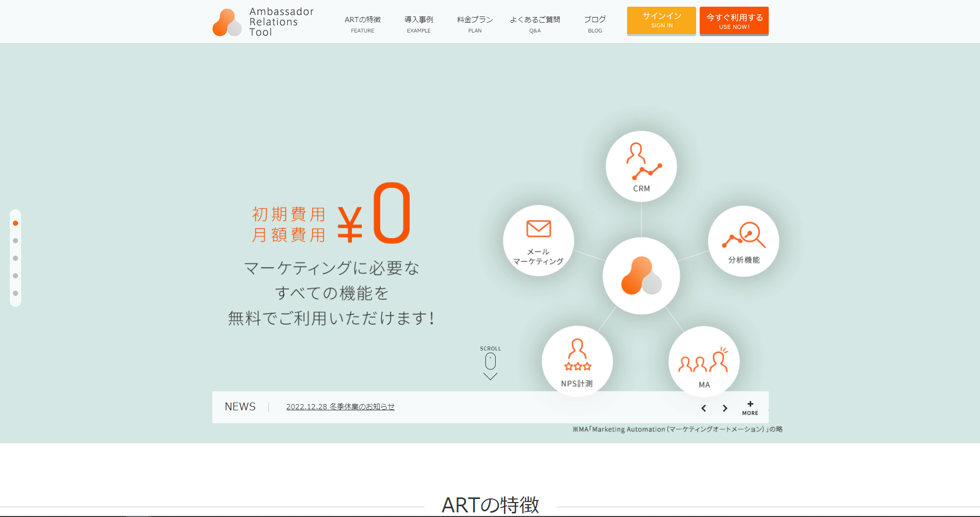The height and width of the screenshot is (517, 980).
Task: Click the ※MA Marketing Automation footnote
Action: coord(678,429)
